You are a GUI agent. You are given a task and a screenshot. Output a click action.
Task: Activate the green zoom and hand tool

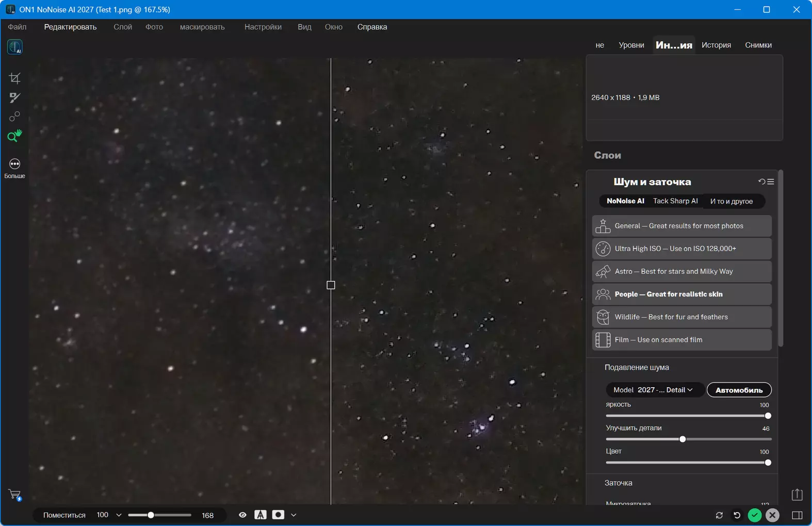14,136
